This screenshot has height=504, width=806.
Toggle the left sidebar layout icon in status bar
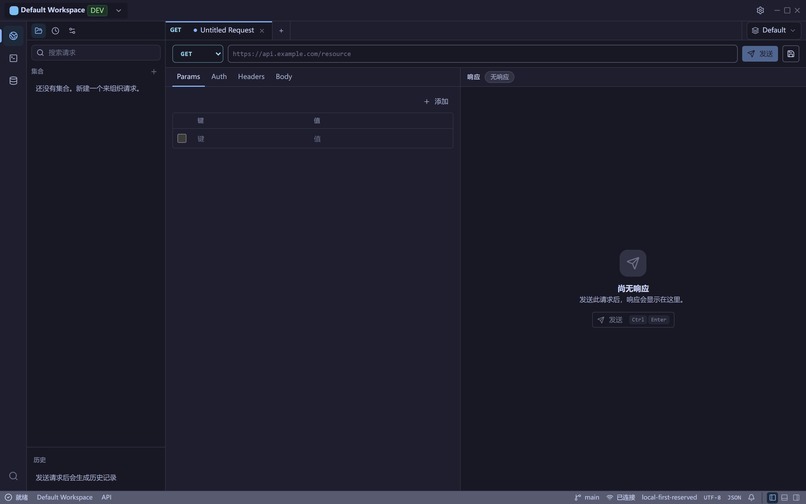pos(772,497)
